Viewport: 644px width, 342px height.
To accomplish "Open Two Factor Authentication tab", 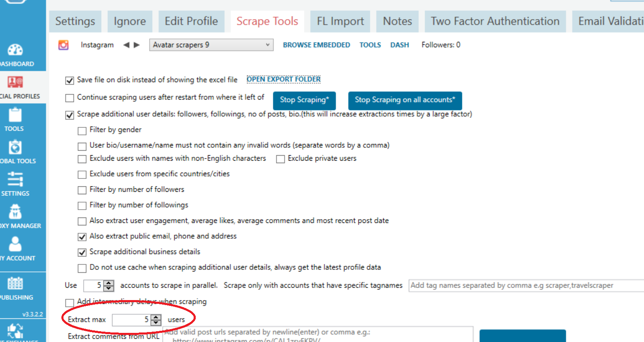I will (495, 21).
